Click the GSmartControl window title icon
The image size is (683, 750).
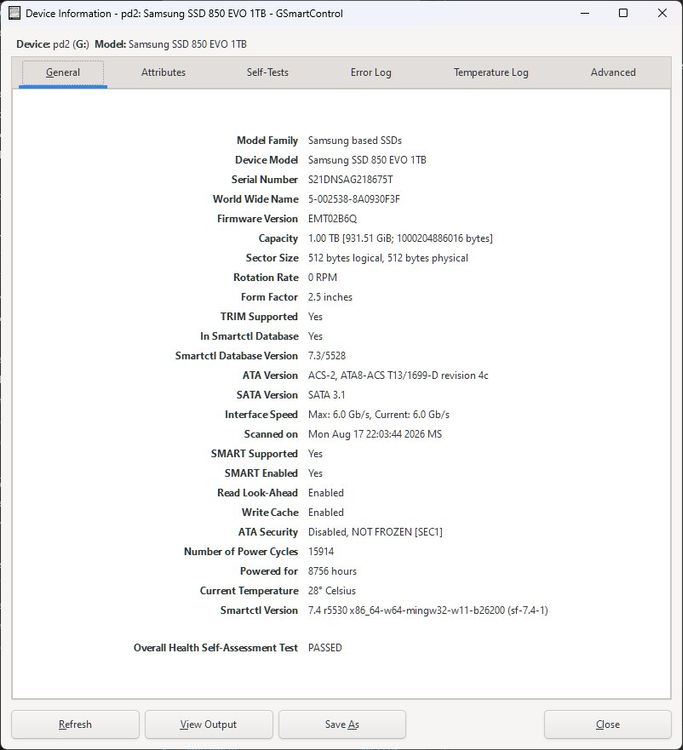click(x=14, y=13)
